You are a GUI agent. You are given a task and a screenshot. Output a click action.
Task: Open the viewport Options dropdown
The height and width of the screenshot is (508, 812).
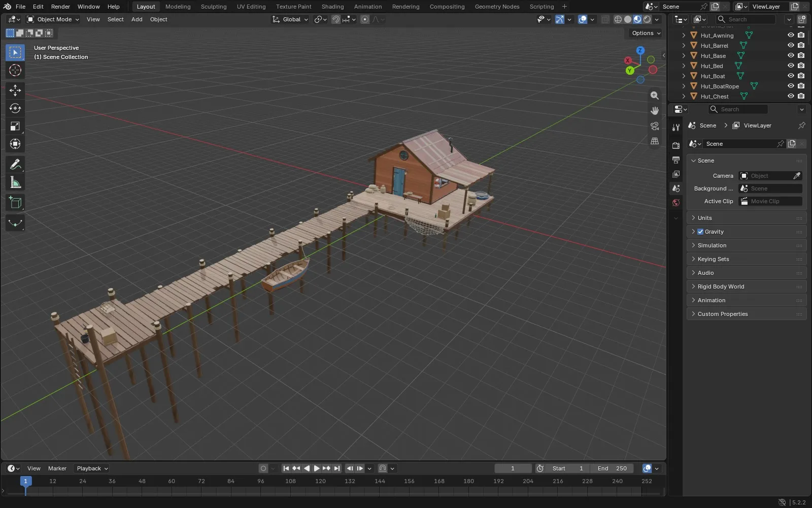(x=646, y=33)
